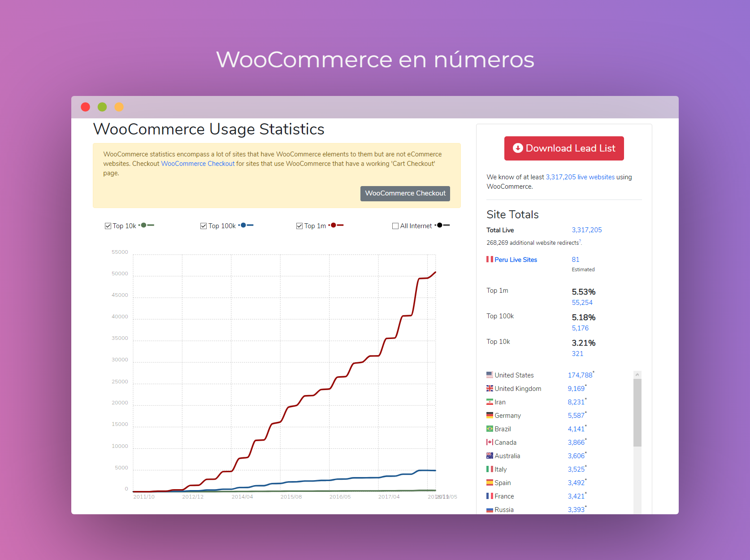Uncheck the Top 10k checkbox
750x560 pixels.
(108, 226)
